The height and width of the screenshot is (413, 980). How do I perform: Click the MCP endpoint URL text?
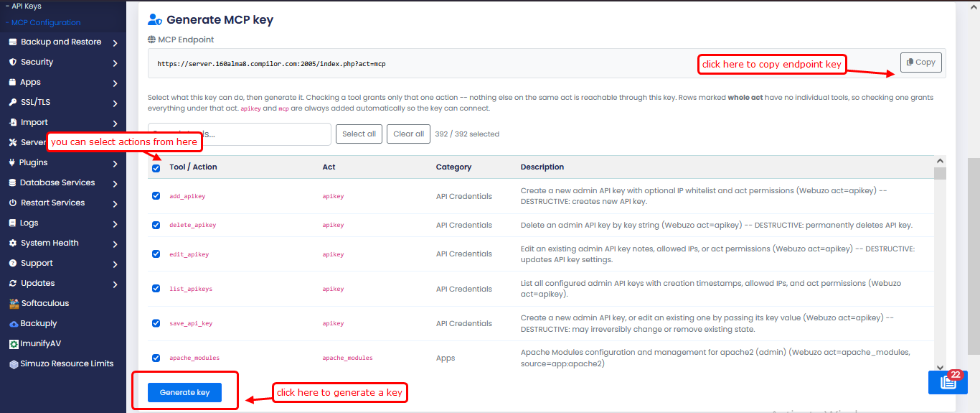pyautogui.click(x=271, y=64)
